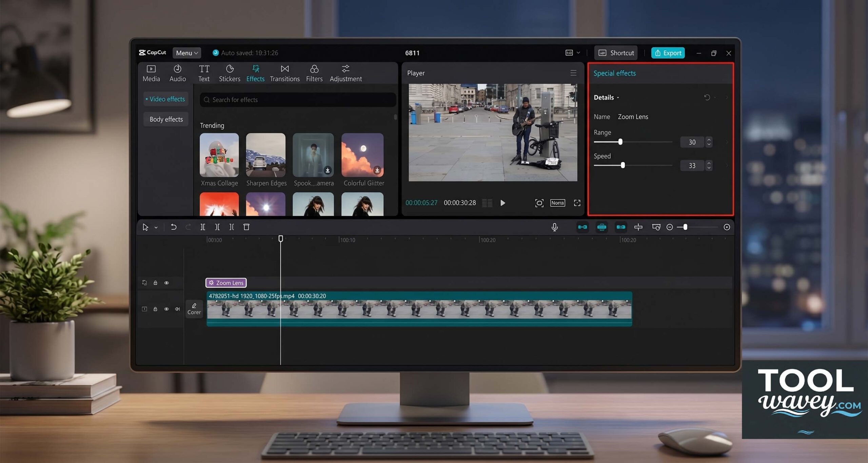
Task: Select the Effects tab
Action: tap(255, 73)
